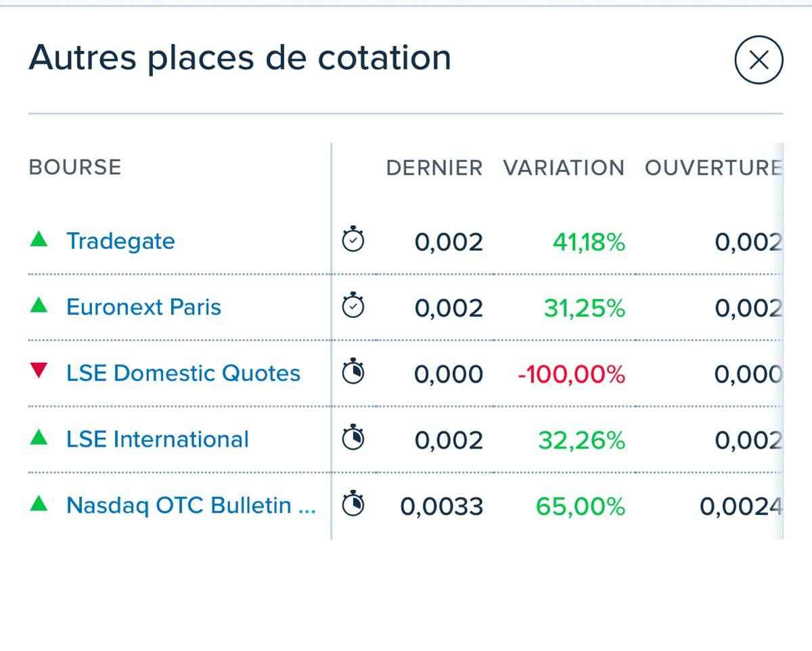This screenshot has height=651, width=812.
Task: Click the OUVERTURE column header
Action: coord(713,168)
